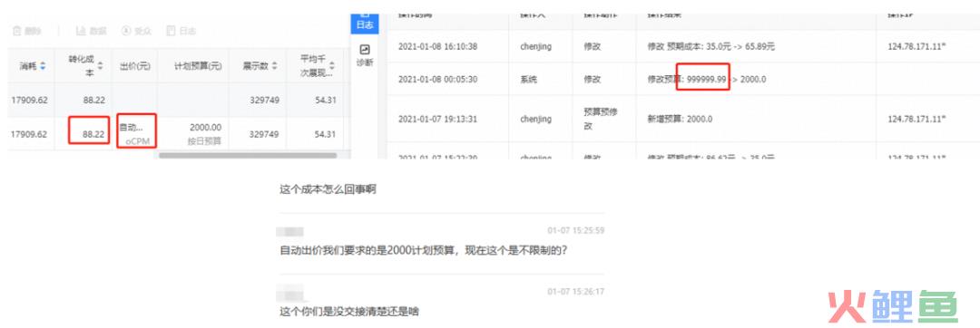Viewport: 980px width, 328px height.
Task: Open the 日志 toolbar log icon
Action: coord(171,31)
